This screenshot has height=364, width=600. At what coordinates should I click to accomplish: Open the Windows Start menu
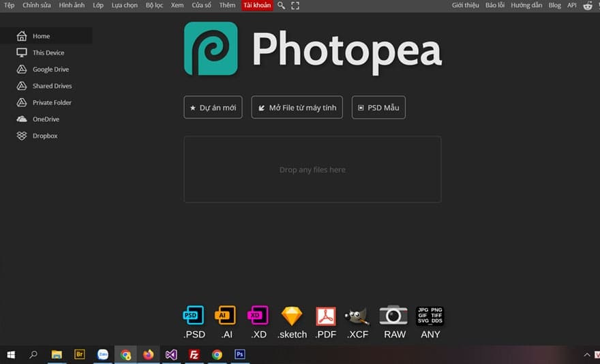pyautogui.click(x=11, y=355)
